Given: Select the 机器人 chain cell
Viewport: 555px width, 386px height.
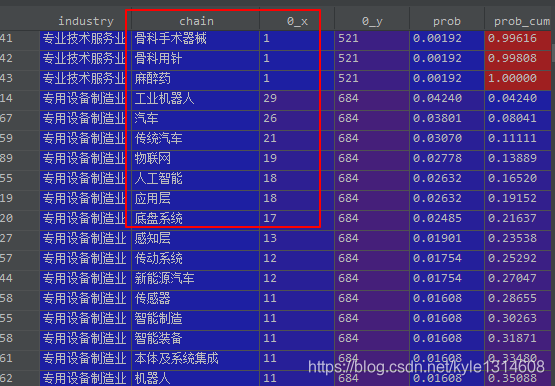Looking at the screenshot, I should [x=195, y=378].
